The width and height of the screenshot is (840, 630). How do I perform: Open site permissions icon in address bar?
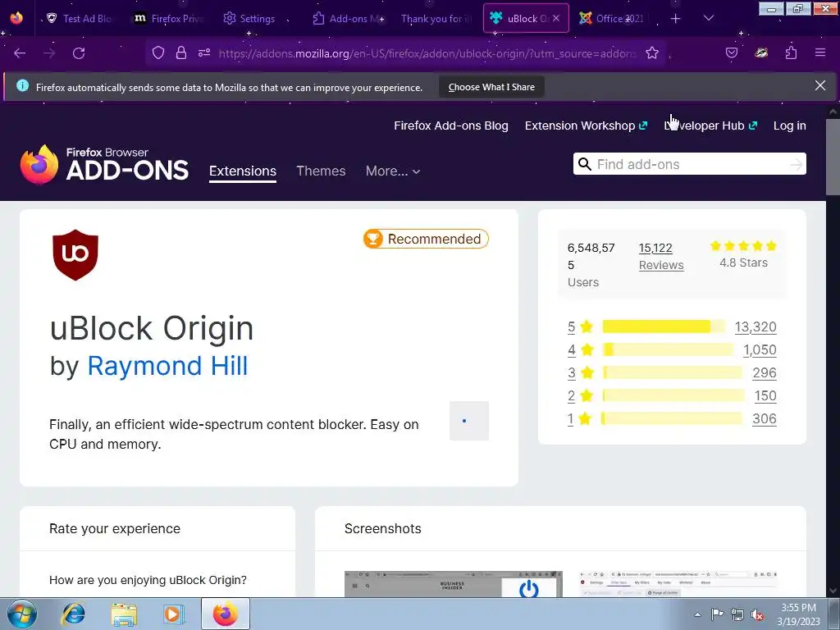click(x=204, y=52)
